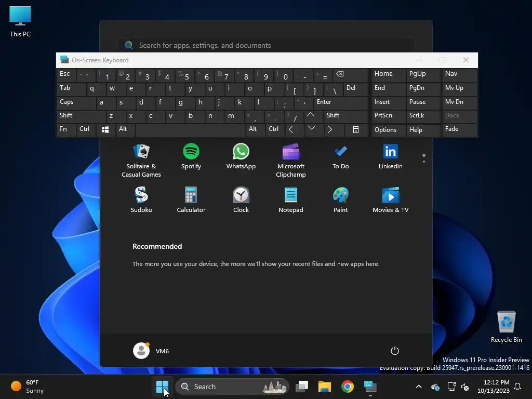Open Movies & TV app
The height and width of the screenshot is (399, 532).
[x=391, y=200]
